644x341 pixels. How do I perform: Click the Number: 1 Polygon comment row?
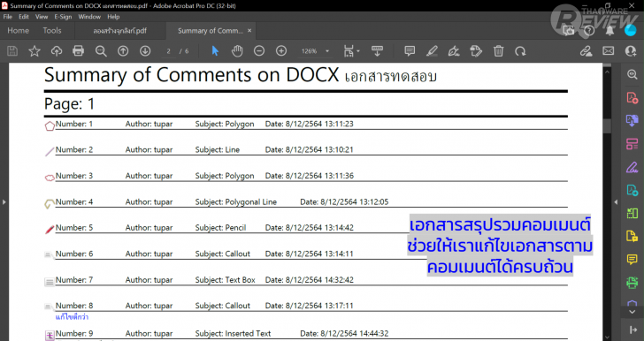(x=306, y=125)
